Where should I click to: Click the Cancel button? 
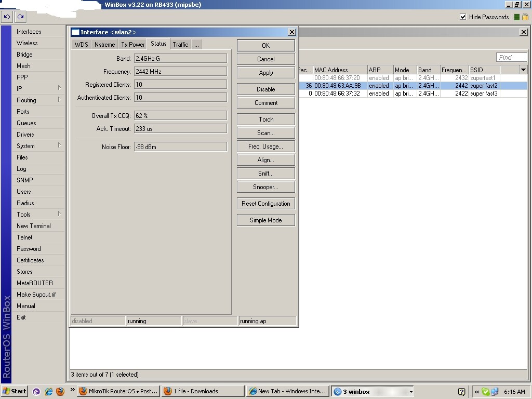coord(265,59)
